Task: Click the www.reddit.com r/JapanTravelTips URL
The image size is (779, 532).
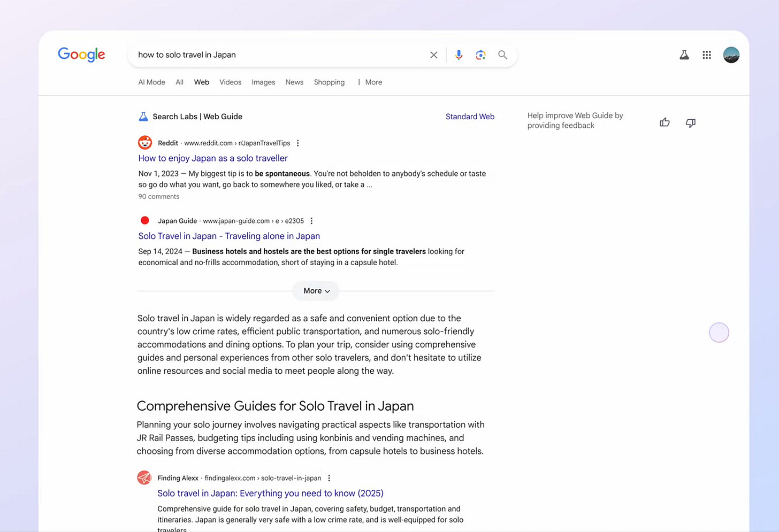Action: pyautogui.click(x=237, y=143)
